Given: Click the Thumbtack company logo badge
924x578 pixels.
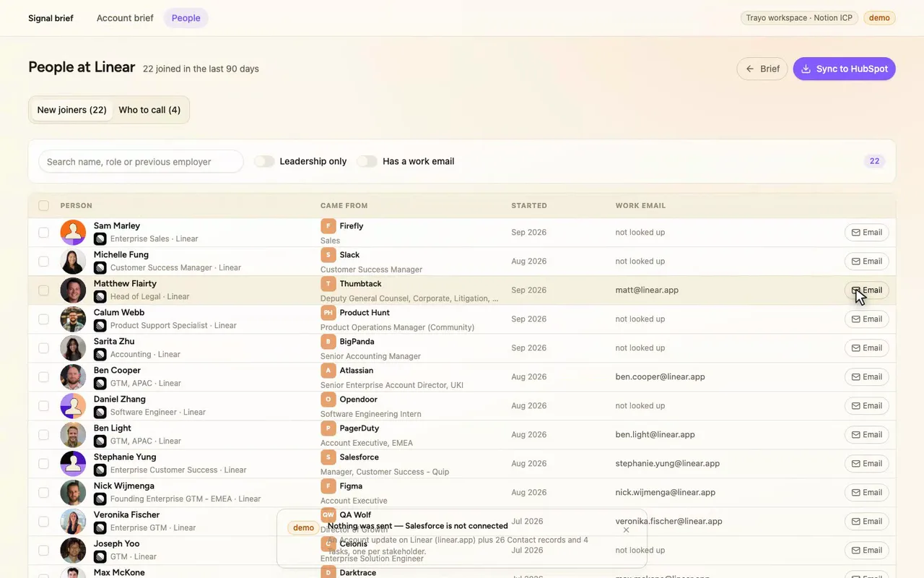Looking at the screenshot, I should pyautogui.click(x=328, y=284).
